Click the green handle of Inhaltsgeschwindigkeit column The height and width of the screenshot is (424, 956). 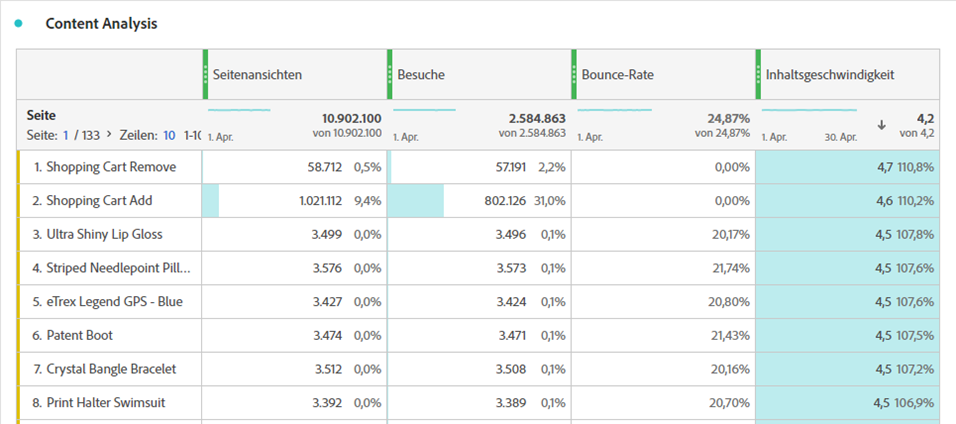click(x=758, y=74)
